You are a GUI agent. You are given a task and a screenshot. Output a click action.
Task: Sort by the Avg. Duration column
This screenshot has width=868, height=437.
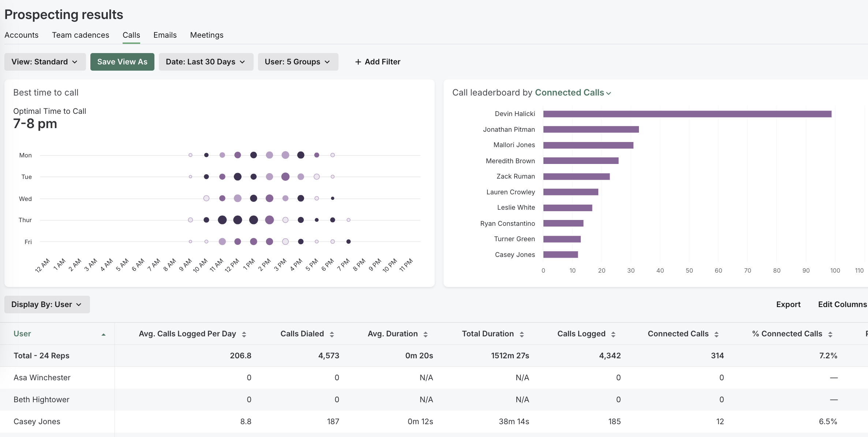coord(426,333)
